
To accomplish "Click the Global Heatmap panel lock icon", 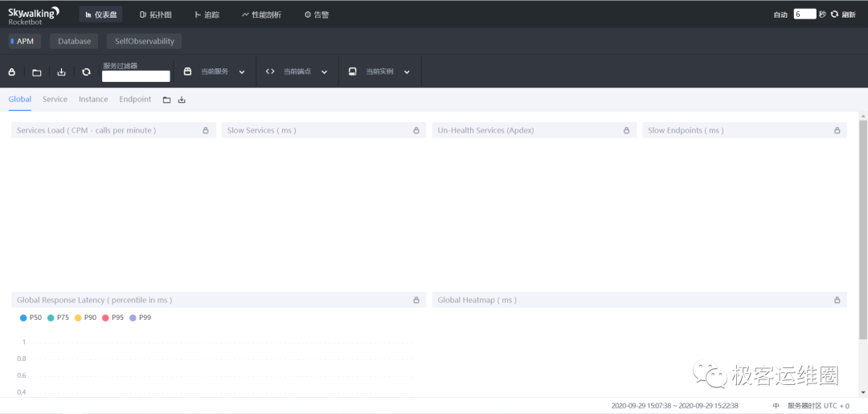I will 837,300.
